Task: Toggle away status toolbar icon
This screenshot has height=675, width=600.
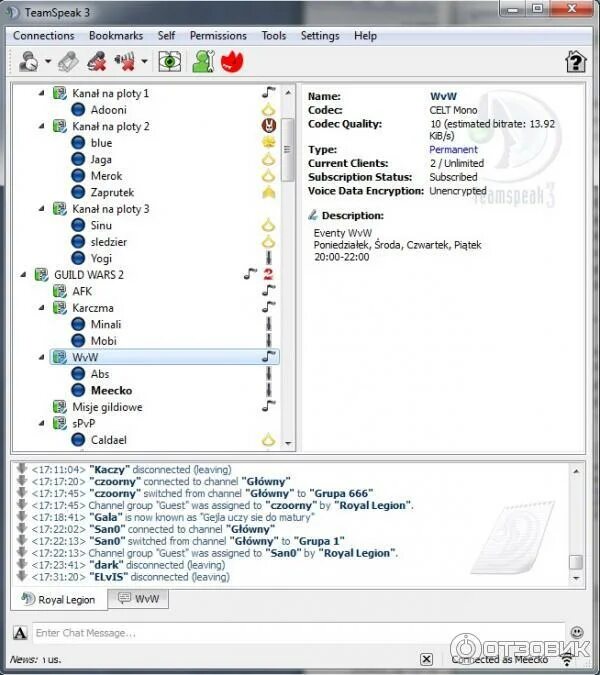Action: pyautogui.click(x=28, y=62)
